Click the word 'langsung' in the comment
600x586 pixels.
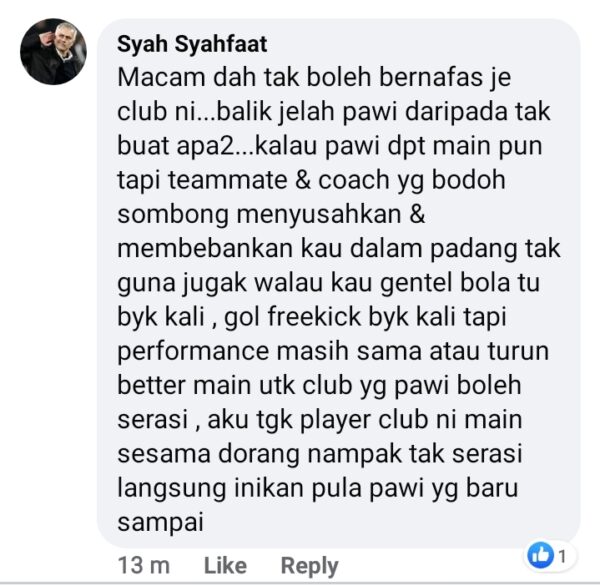click(171, 489)
